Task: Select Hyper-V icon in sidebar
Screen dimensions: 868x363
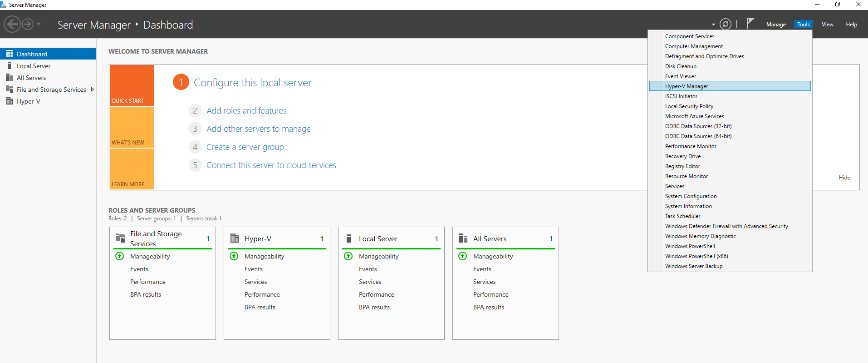Action: point(10,101)
